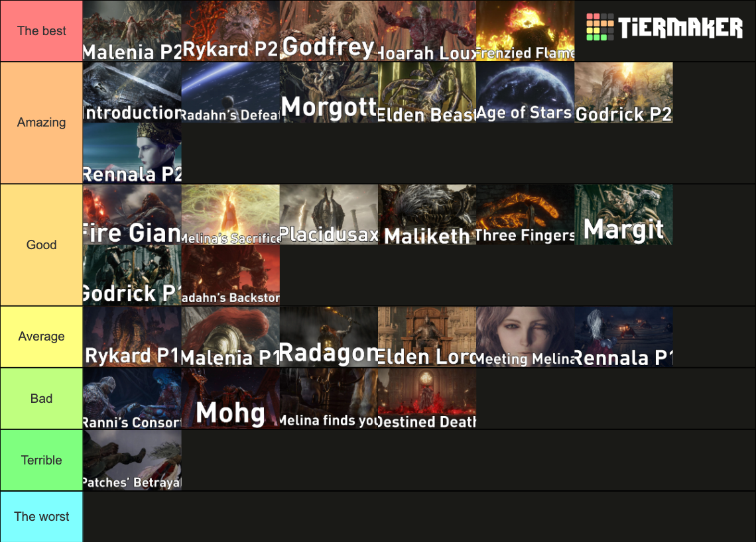Select the Malenia P2 thumbnail
756x542 pixels.
(132, 31)
